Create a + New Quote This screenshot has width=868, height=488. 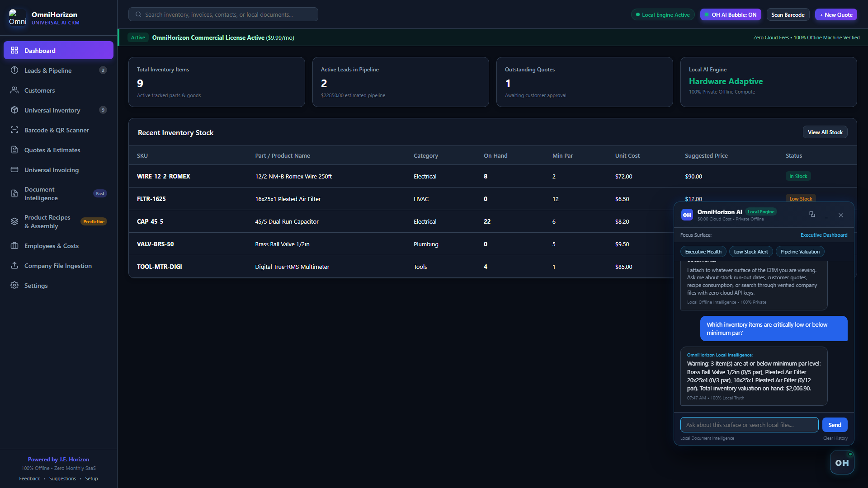[836, 14]
